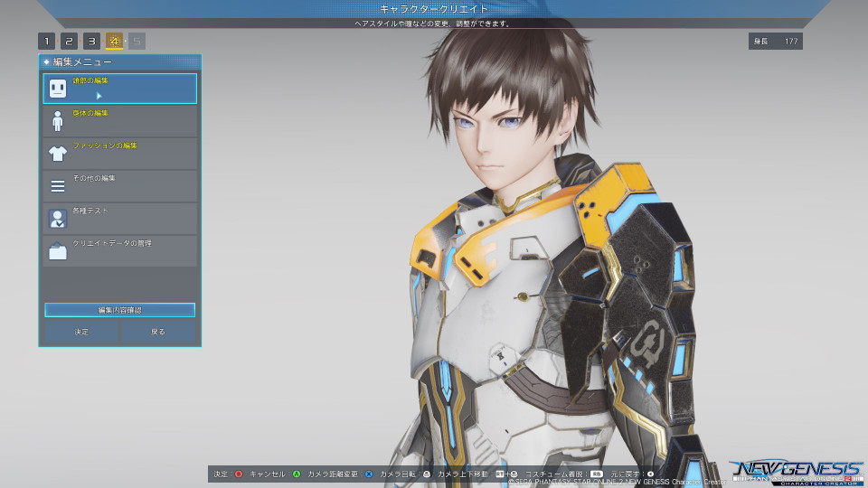This screenshot has height=488, width=868.
Task: Select クリエイトデータの管理 menu entry
Action: (x=120, y=250)
